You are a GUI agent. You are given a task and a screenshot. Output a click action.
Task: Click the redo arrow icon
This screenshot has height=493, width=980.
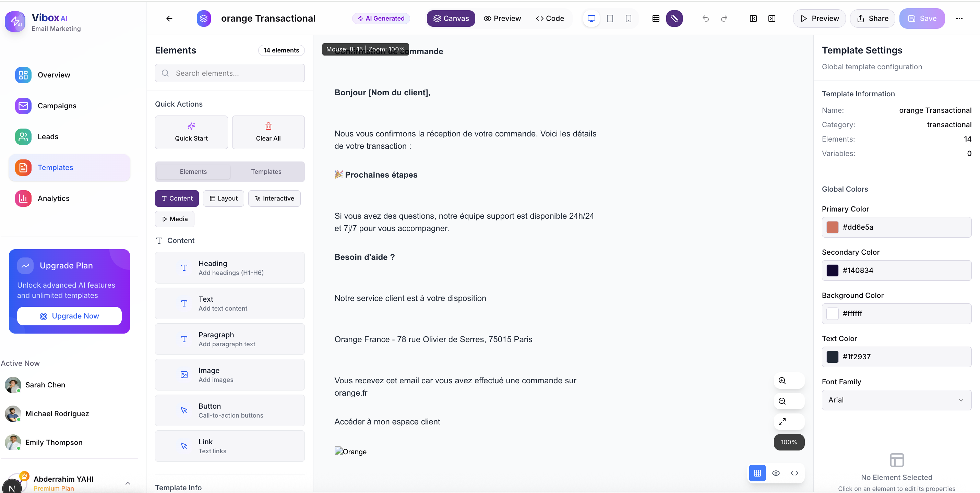point(724,18)
